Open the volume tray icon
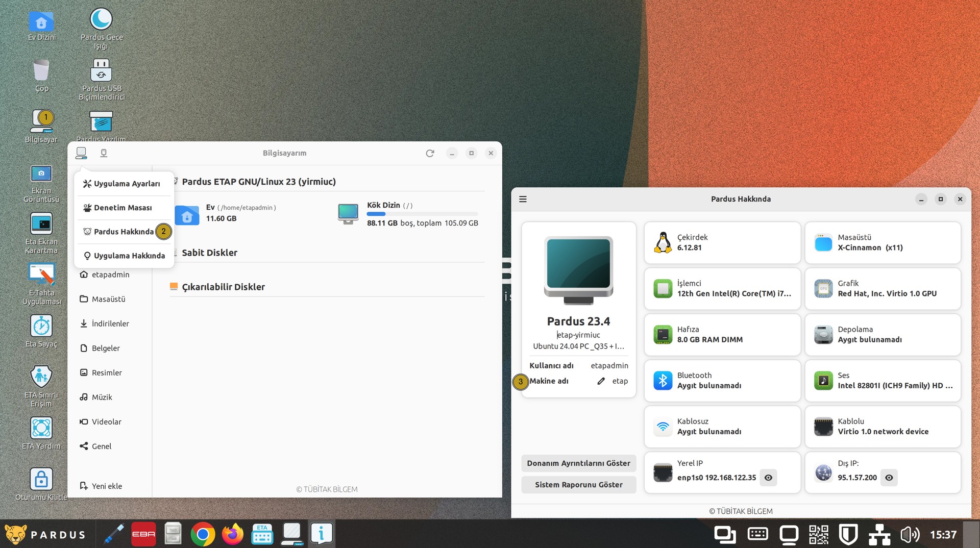 click(x=910, y=534)
